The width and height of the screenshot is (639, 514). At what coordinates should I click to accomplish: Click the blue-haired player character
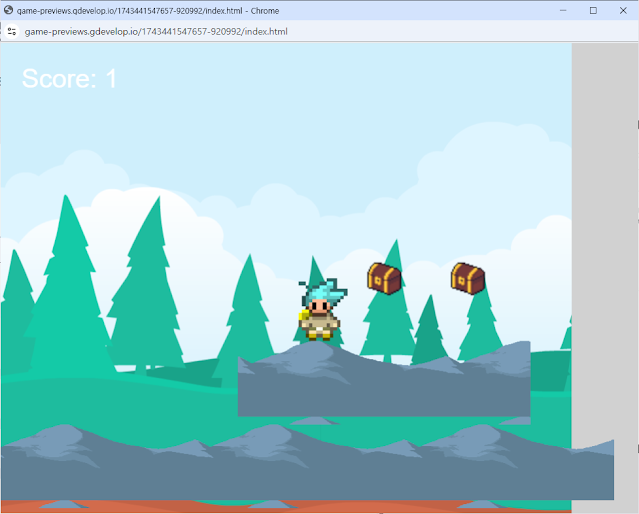tap(322, 309)
